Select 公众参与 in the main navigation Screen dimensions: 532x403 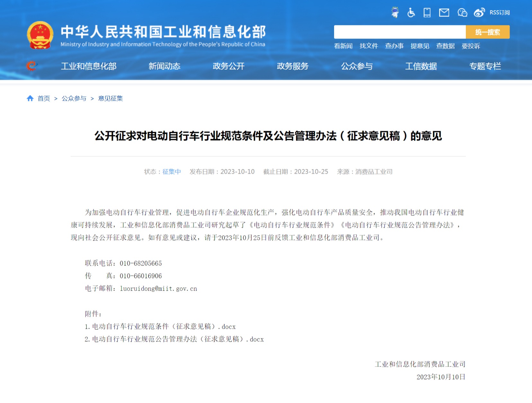[x=357, y=66]
